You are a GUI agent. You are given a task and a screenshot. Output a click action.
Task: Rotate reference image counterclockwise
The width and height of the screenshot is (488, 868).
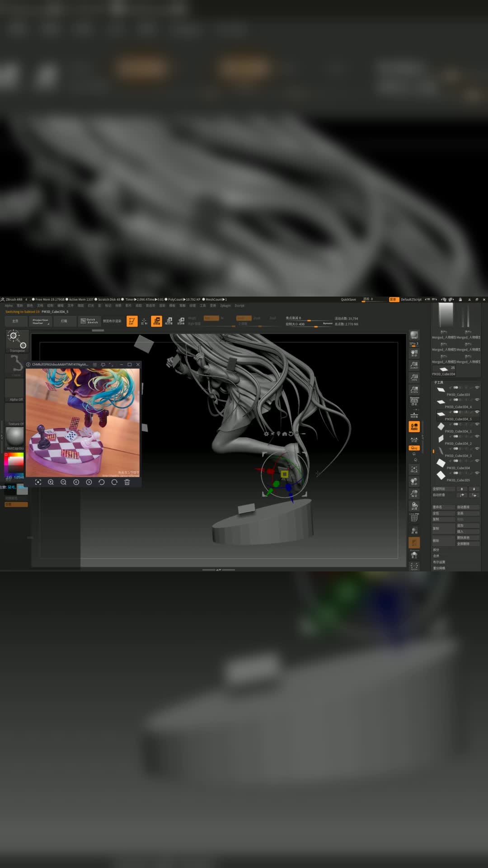(x=102, y=482)
